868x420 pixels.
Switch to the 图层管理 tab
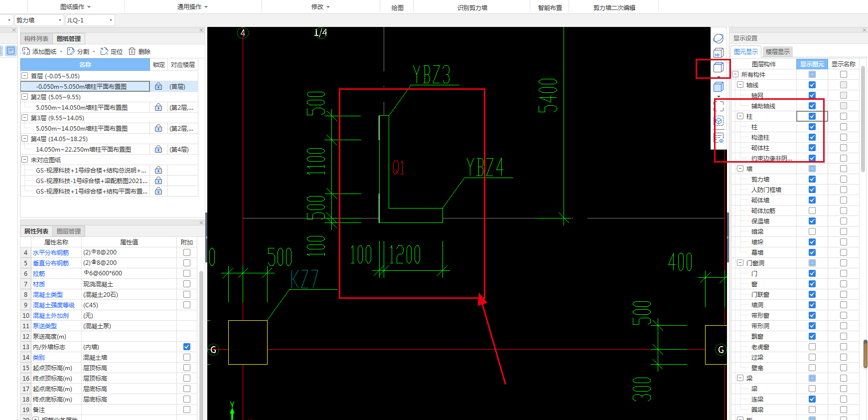[x=69, y=231]
